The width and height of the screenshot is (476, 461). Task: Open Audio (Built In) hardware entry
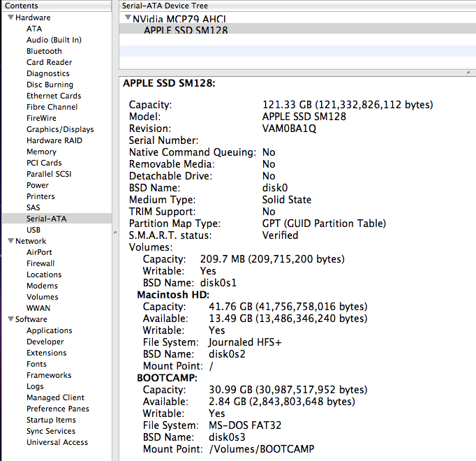point(54,40)
